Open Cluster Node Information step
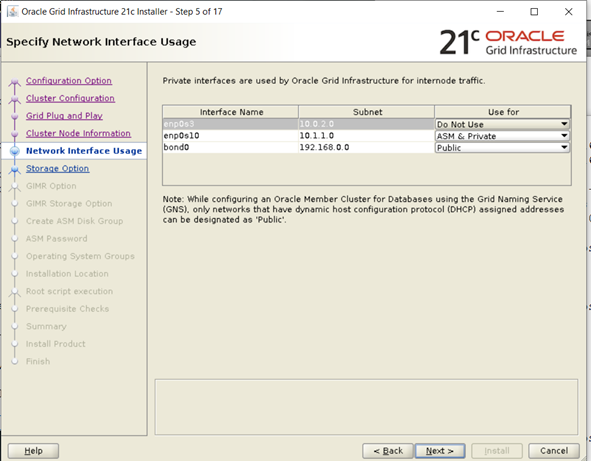Screen dimensions: 591x461 tap(78, 133)
